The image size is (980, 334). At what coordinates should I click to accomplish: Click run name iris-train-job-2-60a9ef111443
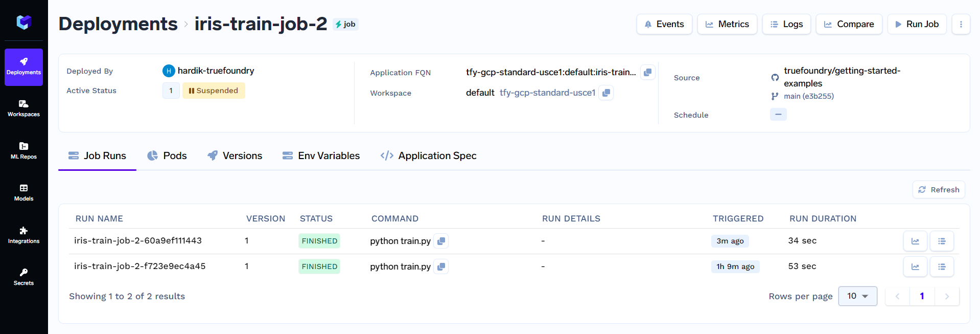point(138,240)
